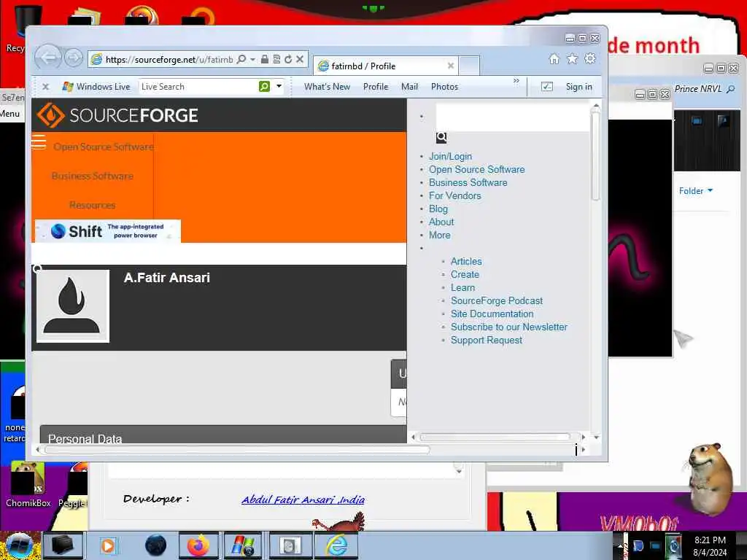
Task: Open the address bar autocomplete dropdown arrow
Action: [x=252, y=59]
